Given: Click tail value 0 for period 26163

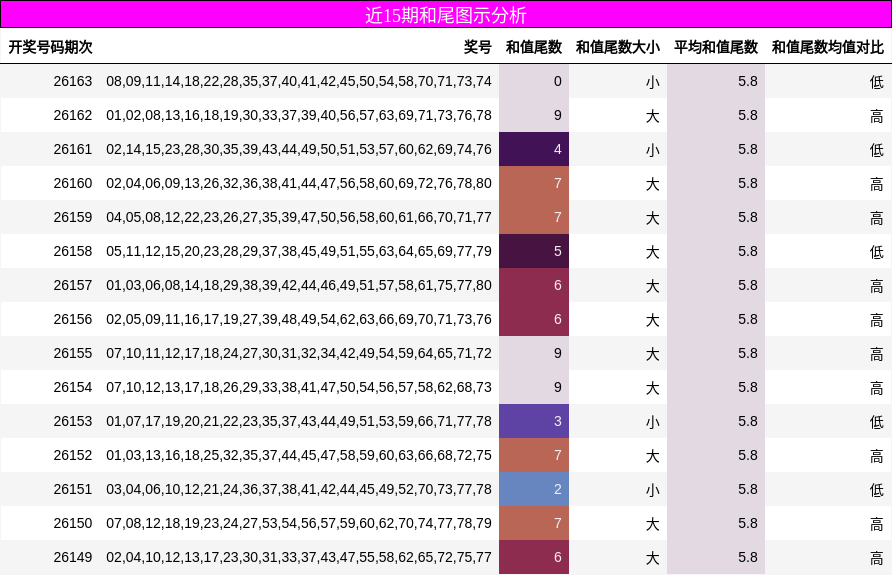Looking at the screenshot, I should (x=534, y=81).
